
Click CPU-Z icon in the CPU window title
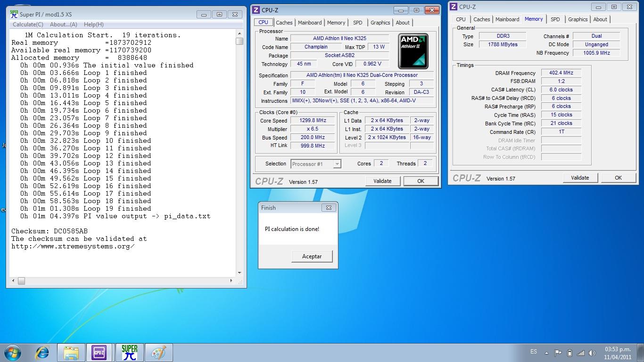pyautogui.click(x=256, y=10)
